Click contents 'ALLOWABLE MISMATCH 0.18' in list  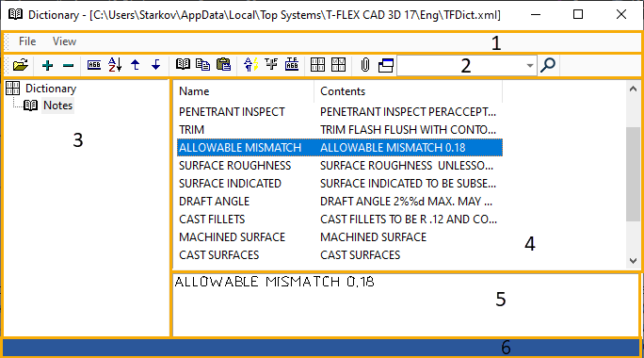pos(393,148)
